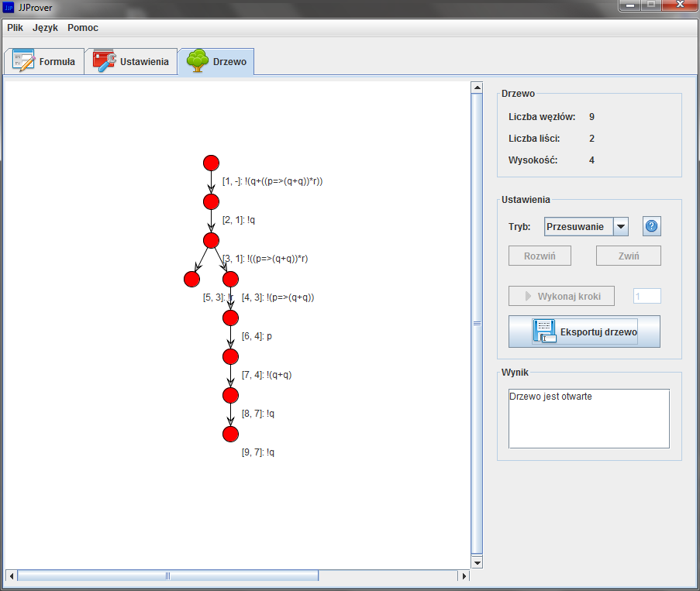Viewport: 700px width, 591px height.
Task: Select the root node labeled [1, -]
Action: 211,163
